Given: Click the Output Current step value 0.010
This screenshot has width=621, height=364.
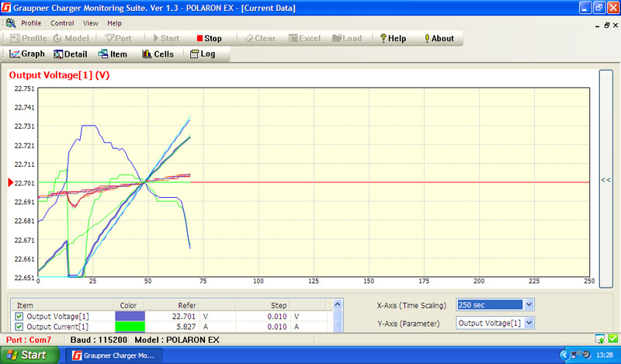Looking at the screenshot, I should tap(277, 327).
